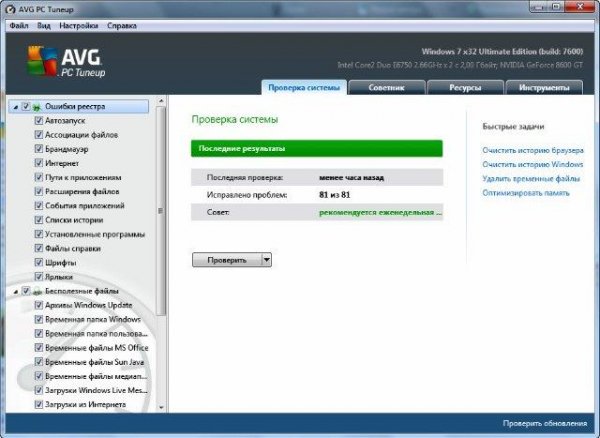
Task: Click the AVG PC Tuneup logo
Action: tap(66, 62)
